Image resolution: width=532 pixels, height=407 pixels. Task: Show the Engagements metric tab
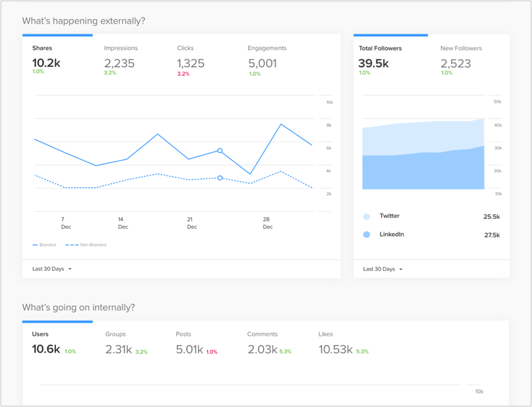click(x=267, y=59)
